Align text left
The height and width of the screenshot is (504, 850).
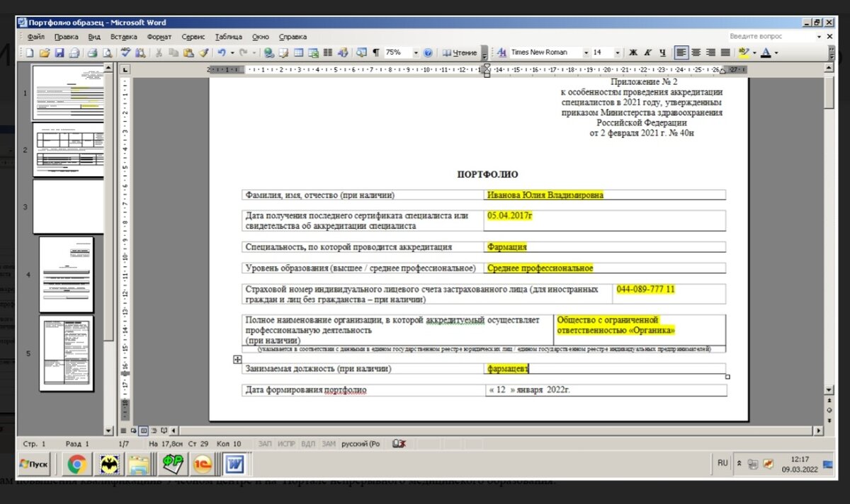681,52
